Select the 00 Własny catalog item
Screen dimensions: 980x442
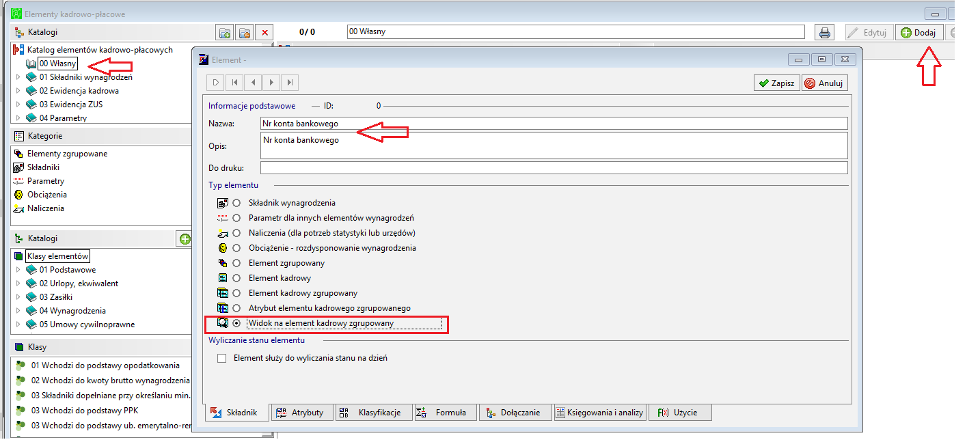tap(57, 64)
